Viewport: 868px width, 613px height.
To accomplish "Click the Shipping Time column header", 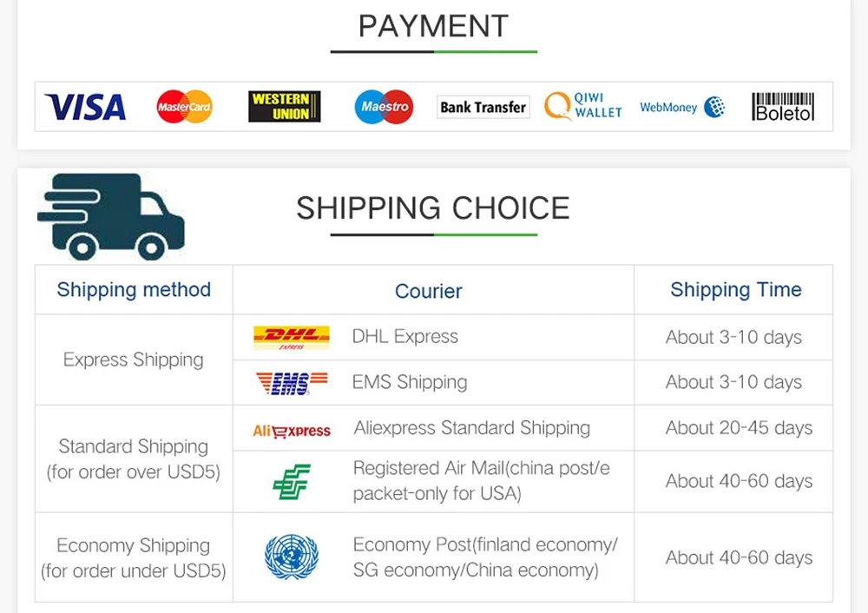I will click(x=736, y=290).
